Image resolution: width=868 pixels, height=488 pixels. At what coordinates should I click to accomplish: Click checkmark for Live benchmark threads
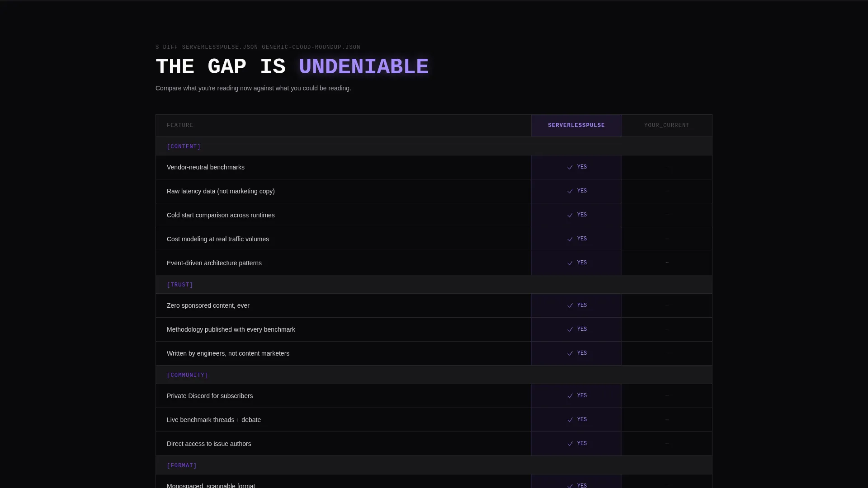570,420
